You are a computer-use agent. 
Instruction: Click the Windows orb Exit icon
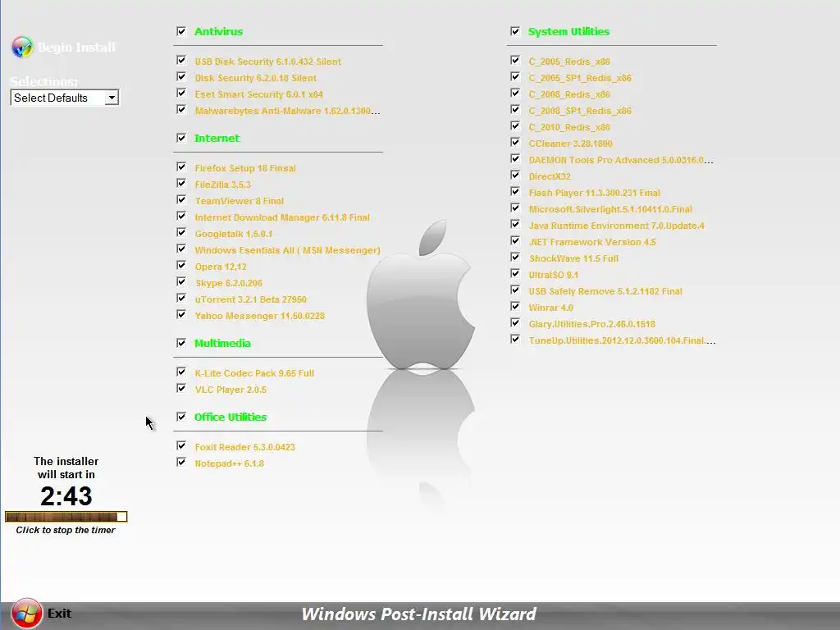[x=27, y=614]
